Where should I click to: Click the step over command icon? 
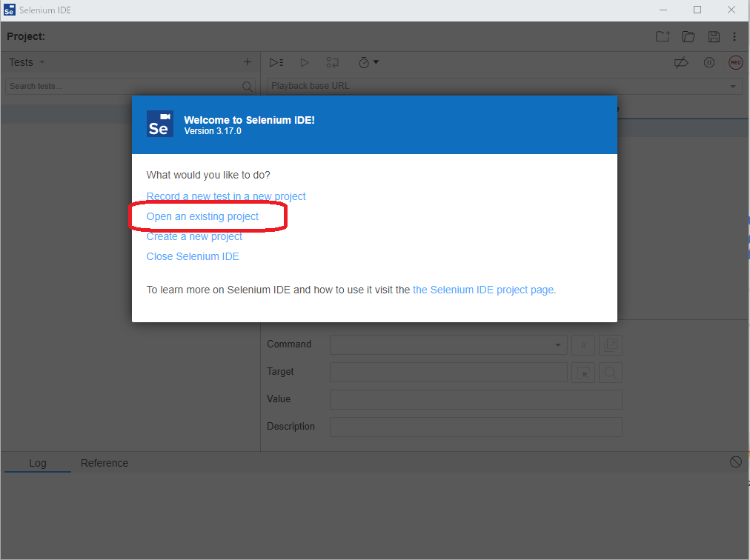(x=333, y=62)
